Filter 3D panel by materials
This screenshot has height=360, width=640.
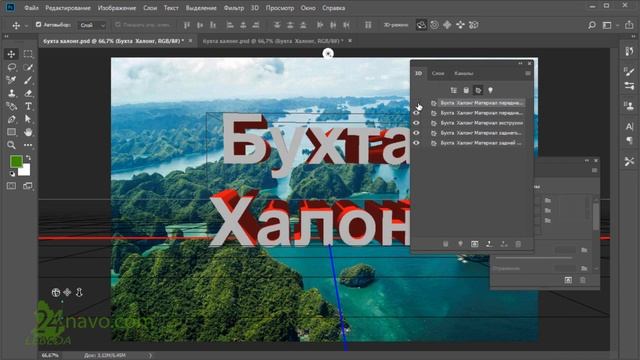click(478, 90)
